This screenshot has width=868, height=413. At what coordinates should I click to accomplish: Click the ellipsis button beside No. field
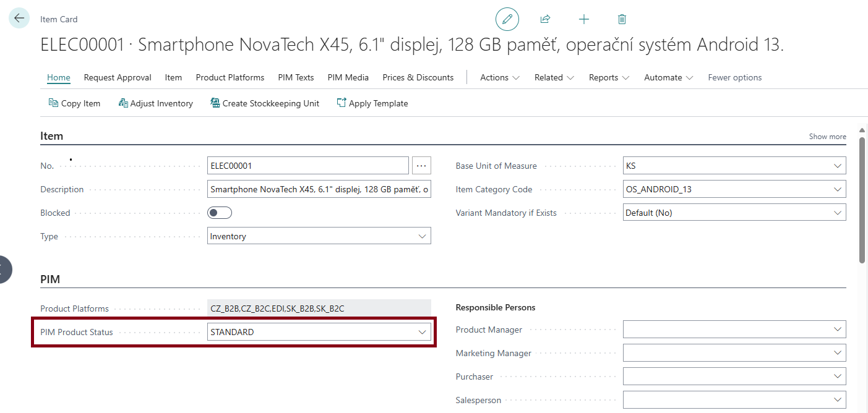(421, 166)
